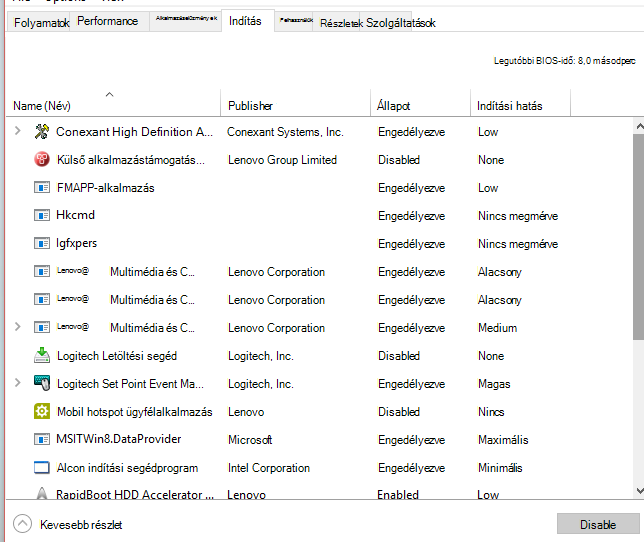The width and height of the screenshot is (644, 542).
Task: Expand the Medium-impact Lenovo Multimédia group
Action: tap(17, 327)
